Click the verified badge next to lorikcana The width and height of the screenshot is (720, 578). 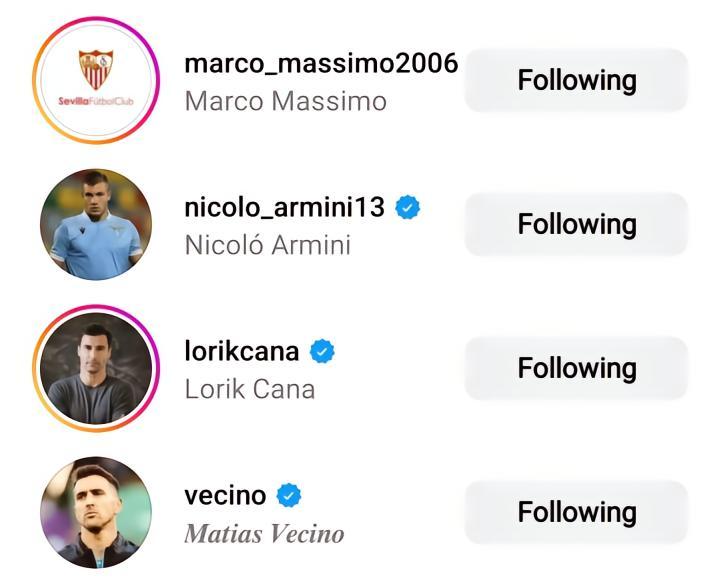click(322, 351)
